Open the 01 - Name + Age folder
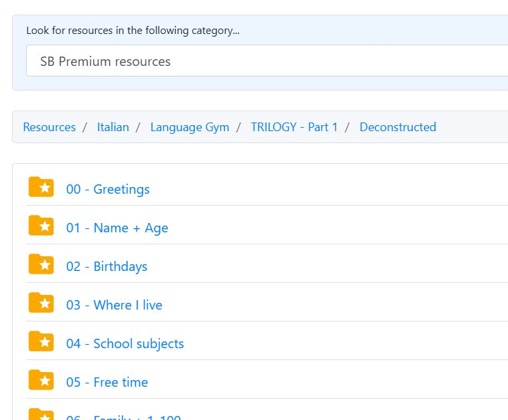This screenshot has height=420, width=508. coord(117,228)
